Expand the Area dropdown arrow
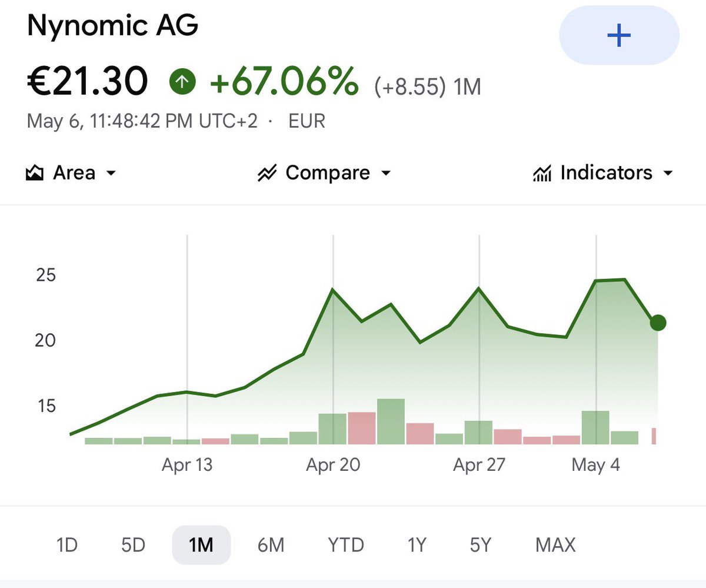The width and height of the screenshot is (706, 588). (111, 174)
